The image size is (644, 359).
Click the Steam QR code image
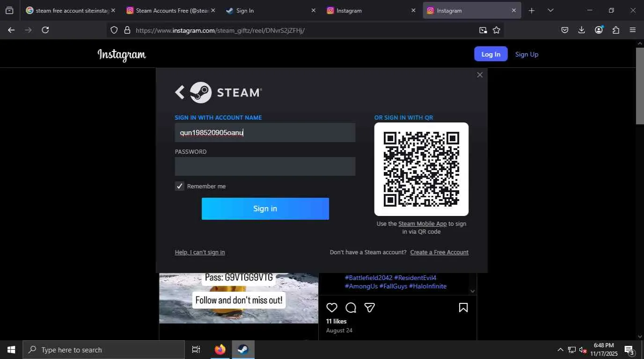click(421, 169)
